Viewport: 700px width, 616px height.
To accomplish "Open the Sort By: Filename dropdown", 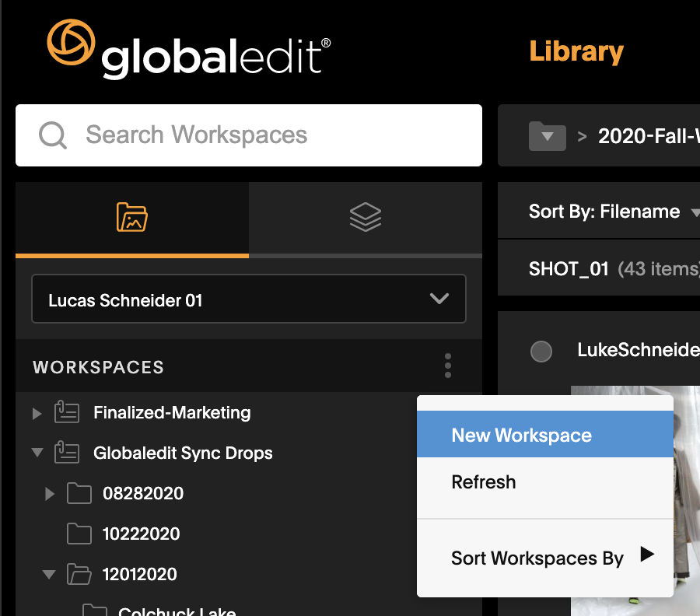I will [x=614, y=212].
